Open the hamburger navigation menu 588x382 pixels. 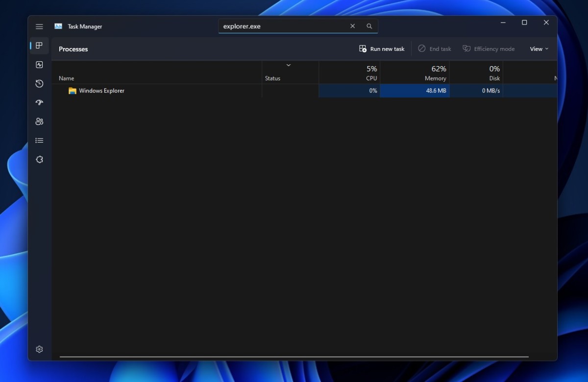pos(39,26)
